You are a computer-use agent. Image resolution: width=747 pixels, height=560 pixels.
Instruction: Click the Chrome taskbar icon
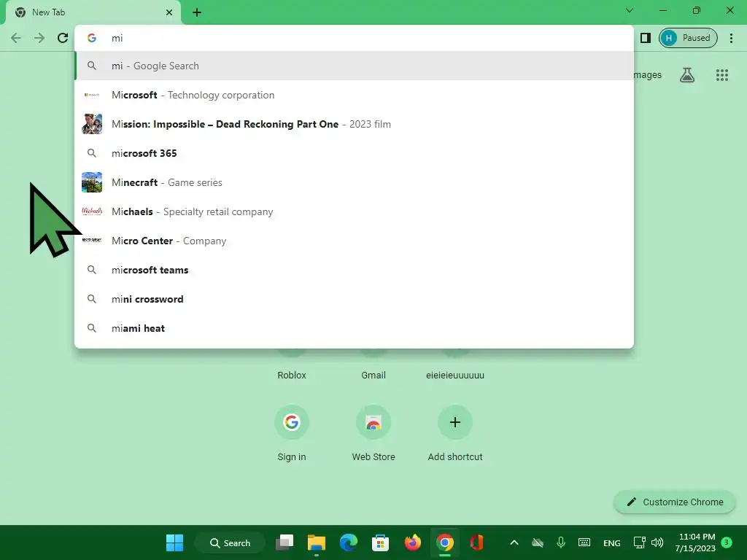(444, 542)
